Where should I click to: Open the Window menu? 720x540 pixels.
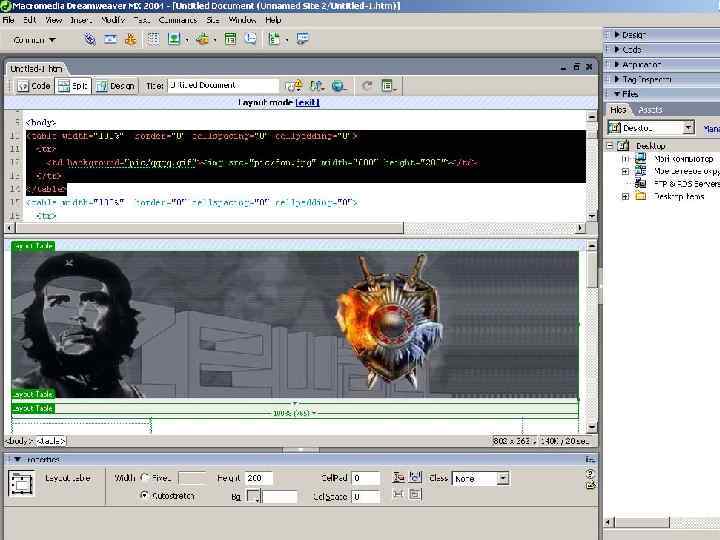[x=242, y=20]
